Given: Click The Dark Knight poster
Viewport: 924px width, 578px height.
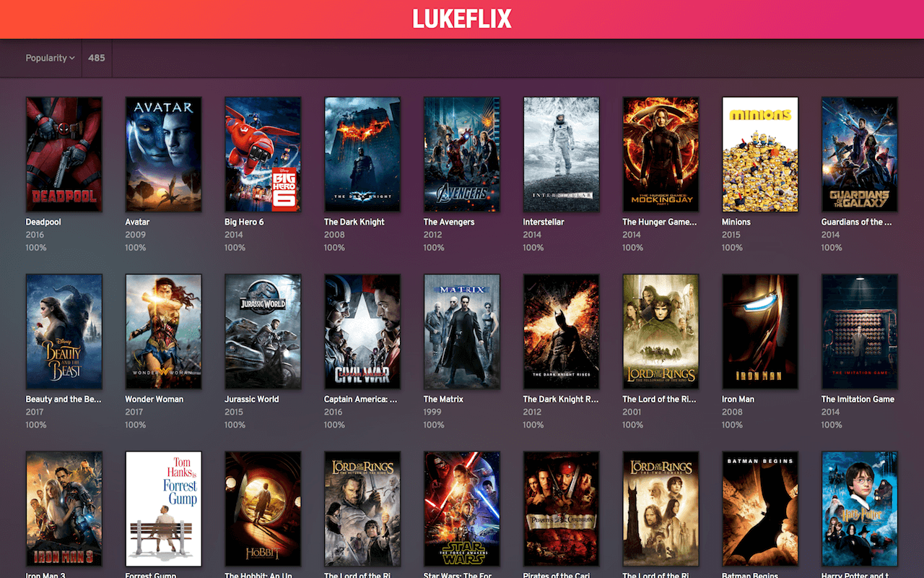Looking at the screenshot, I should pyautogui.click(x=362, y=154).
